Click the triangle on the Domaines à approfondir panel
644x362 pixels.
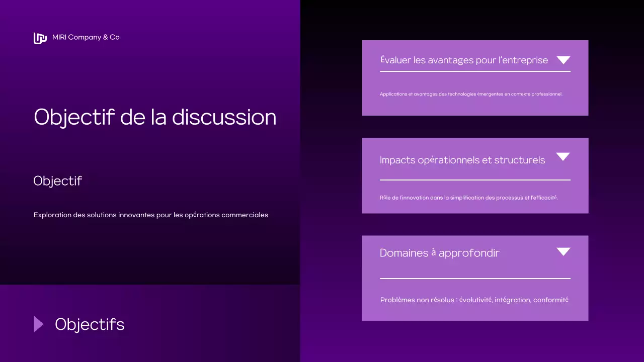(x=563, y=251)
